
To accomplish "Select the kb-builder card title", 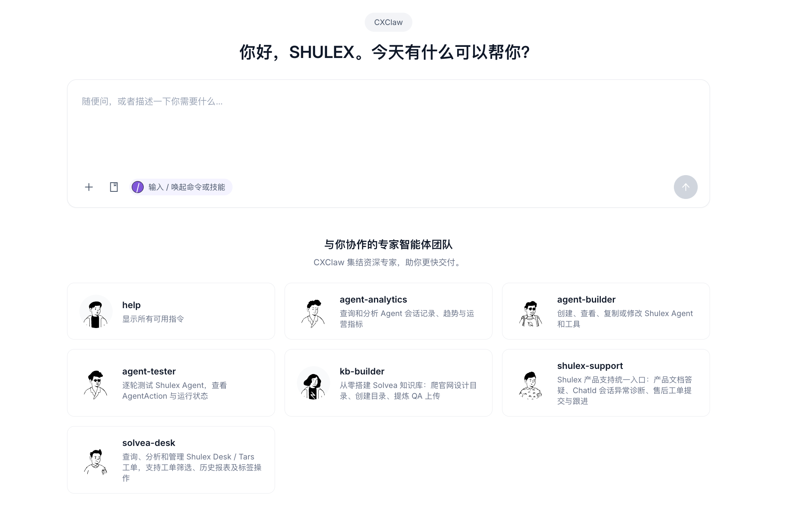I will click(x=362, y=371).
